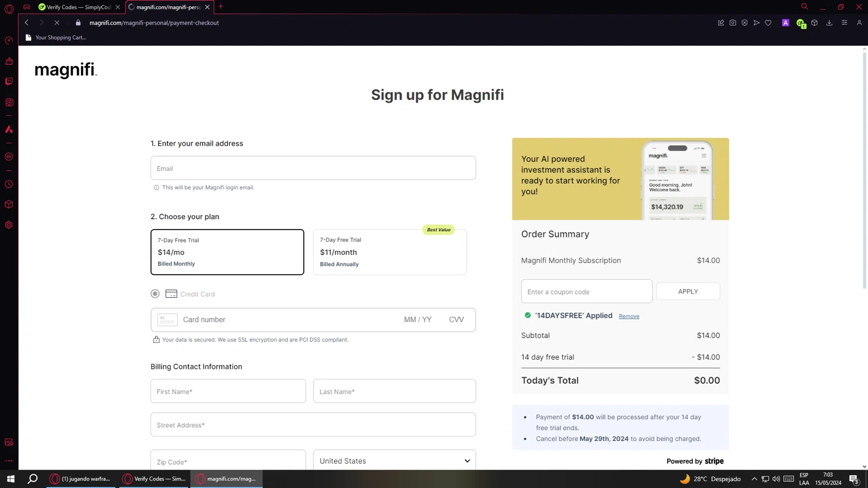
Task: Show hidden tray icons chevron
Action: 754,479
